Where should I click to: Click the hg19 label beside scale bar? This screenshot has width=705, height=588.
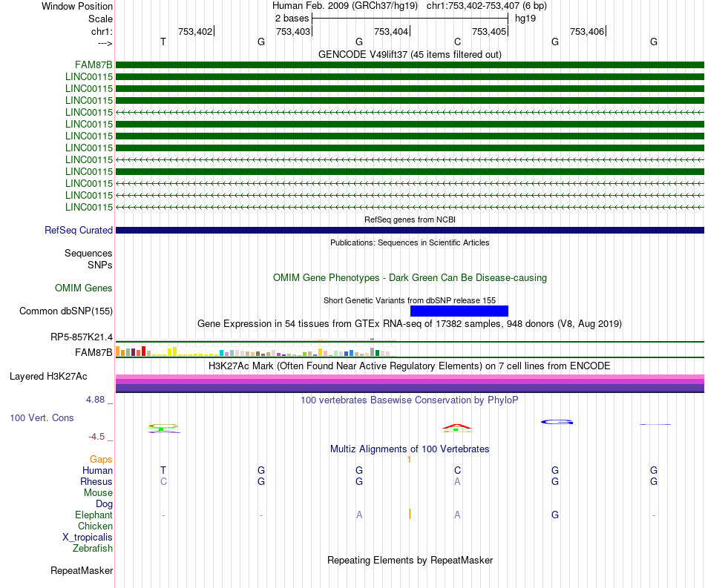[x=525, y=19]
